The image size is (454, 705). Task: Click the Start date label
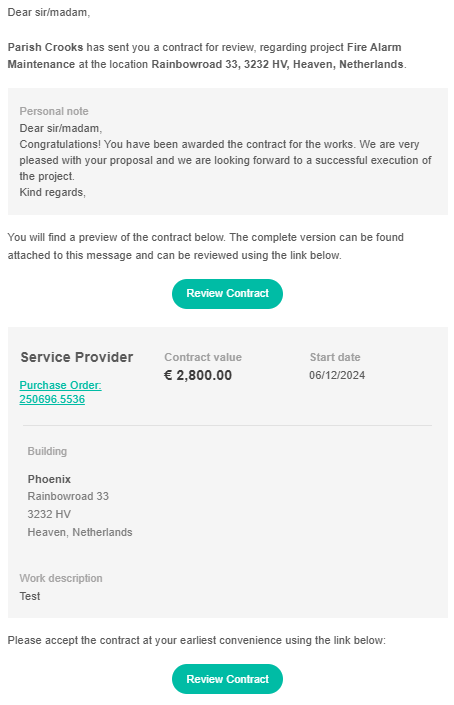click(335, 357)
